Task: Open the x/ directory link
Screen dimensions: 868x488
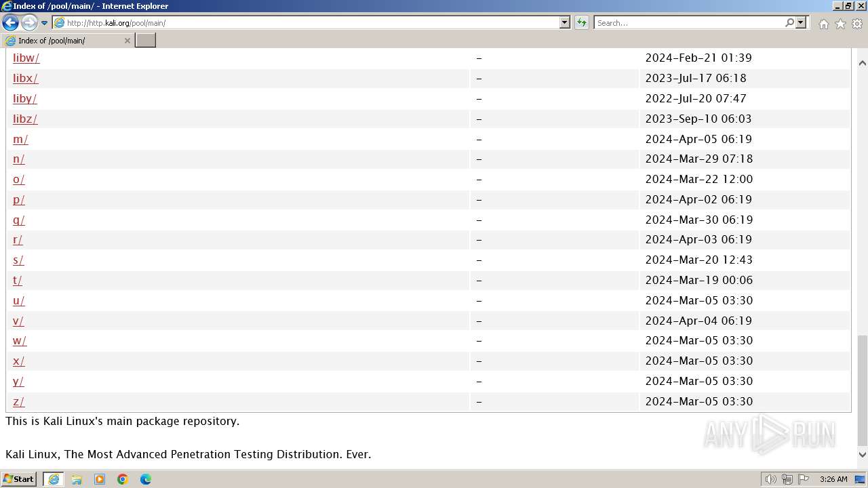Action: (19, 361)
